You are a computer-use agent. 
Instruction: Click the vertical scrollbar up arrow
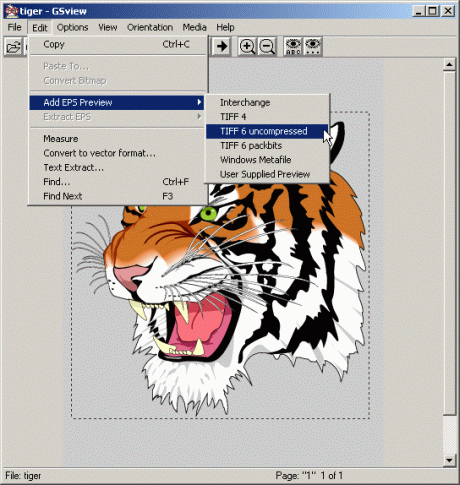coord(449,64)
